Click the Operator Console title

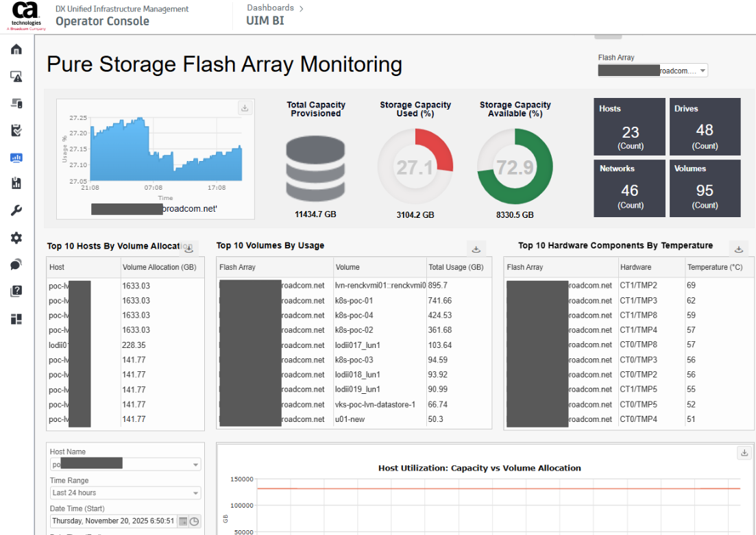[x=102, y=21]
